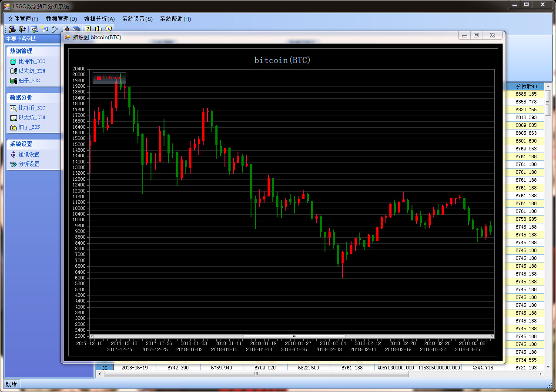Click the cell 2018-06-19
The width and height of the screenshot is (556, 392).
[135, 368]
